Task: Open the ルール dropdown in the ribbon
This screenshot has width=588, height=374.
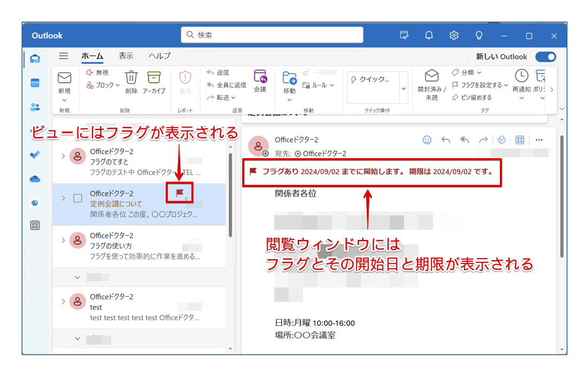Action: tap(319, 84)
